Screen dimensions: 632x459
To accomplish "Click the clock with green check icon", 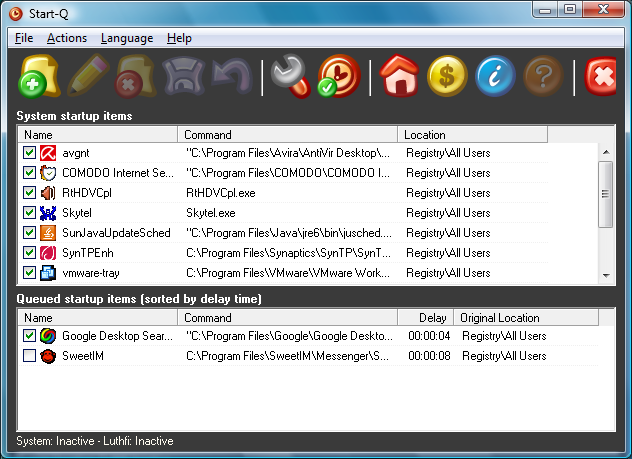I will 339,76.
